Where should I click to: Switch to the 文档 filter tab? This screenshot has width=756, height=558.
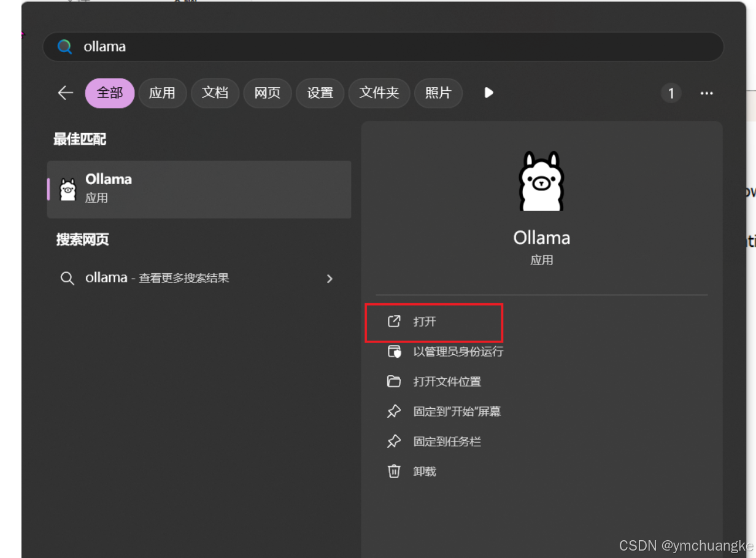pyautogui.click(x=215, y=93)
